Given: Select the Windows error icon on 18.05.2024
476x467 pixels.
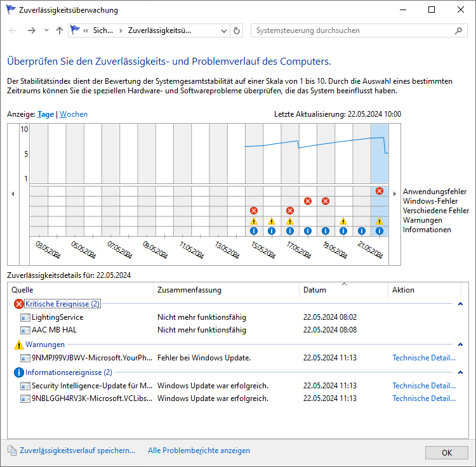Looking at the screenshot, I should pyautogui.click(x=308, y=201).
